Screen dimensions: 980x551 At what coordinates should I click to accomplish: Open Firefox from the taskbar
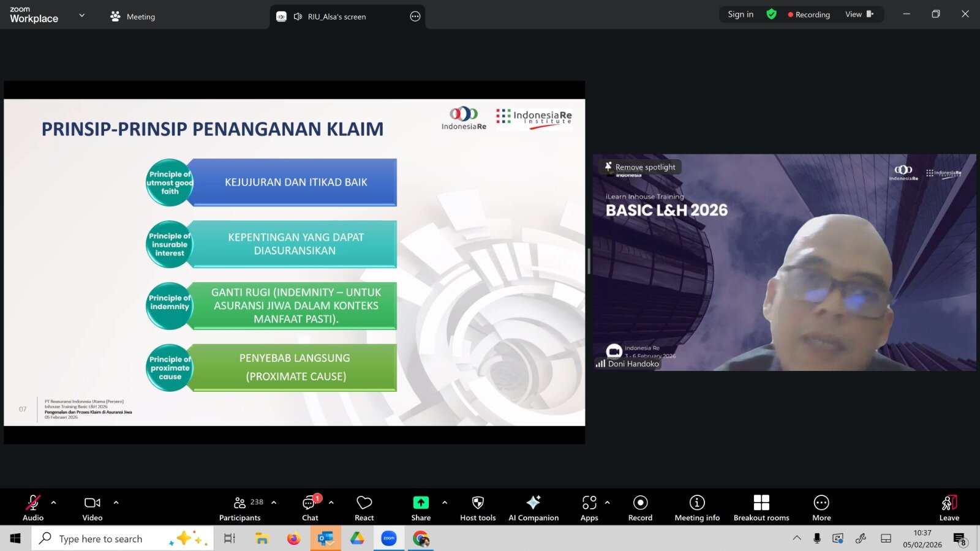pos(294,539)
